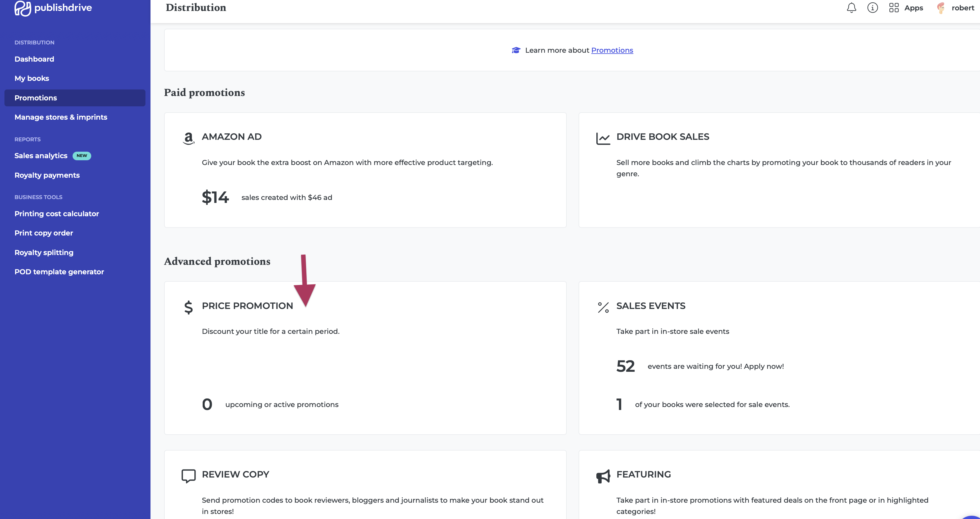Click the info icon in the top bar
The image size is (980, 519).
pyautogui.click(x=873, y=8)
